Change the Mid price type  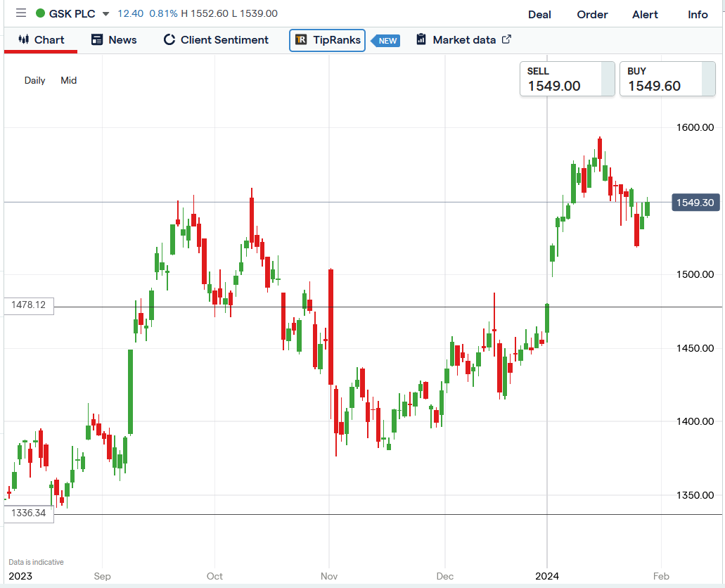click(68, 80)
